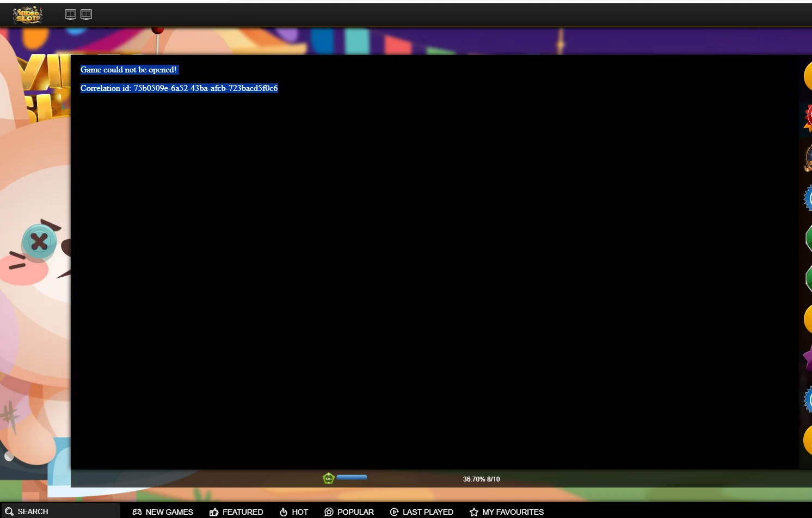
Task: Click the green trophy badge icon
Action: click(x=328, y=478)
